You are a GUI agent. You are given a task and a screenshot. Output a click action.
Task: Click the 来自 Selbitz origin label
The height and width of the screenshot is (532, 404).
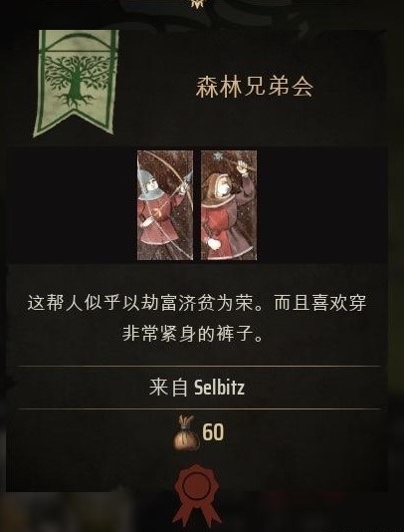197,388
